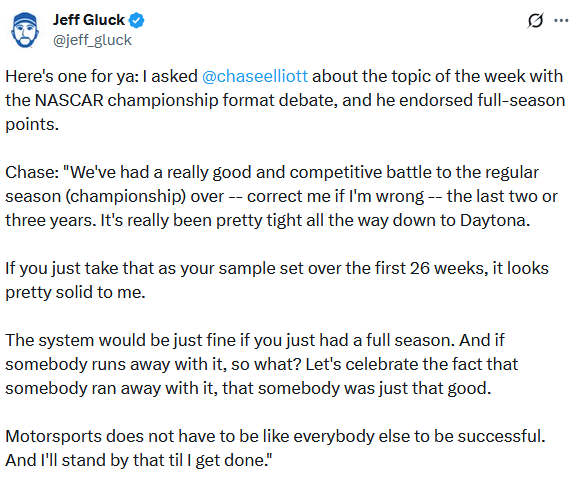The height and width of the screenshot is (490, 584).
Task: Click the Grok explain-post icon
Action: pyautogui.click(x=536, y=20)
